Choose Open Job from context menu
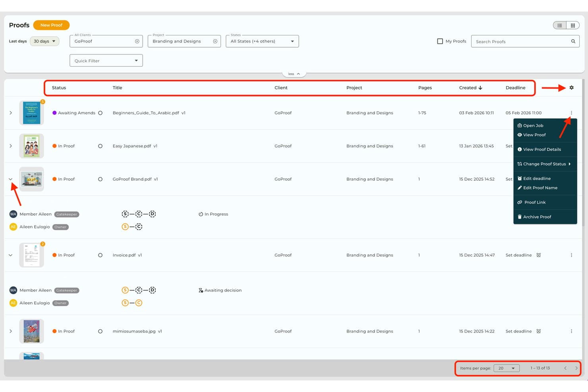 click(x=533, y=126)
